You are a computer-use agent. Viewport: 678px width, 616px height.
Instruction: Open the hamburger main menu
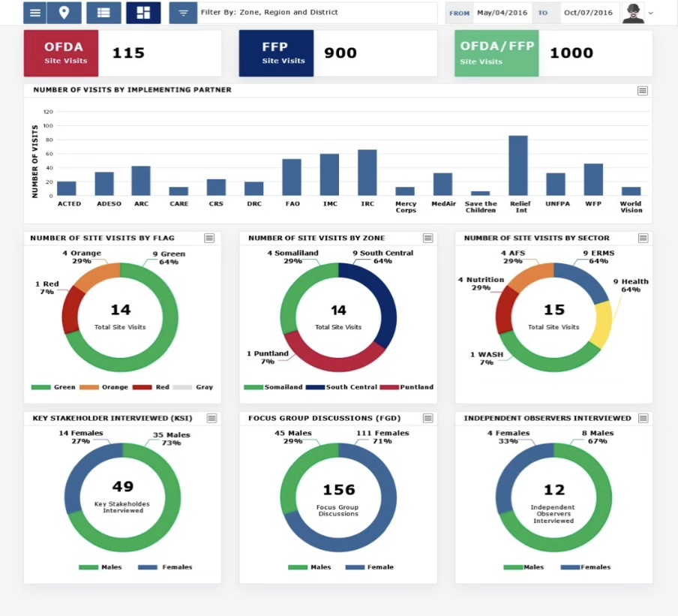point(34,13)
